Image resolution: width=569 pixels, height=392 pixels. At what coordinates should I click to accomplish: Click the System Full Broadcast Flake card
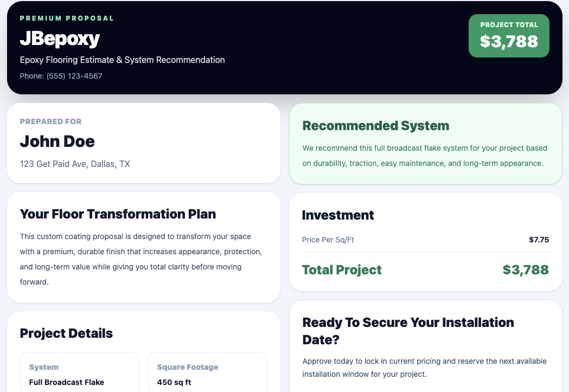pos(80,372)
